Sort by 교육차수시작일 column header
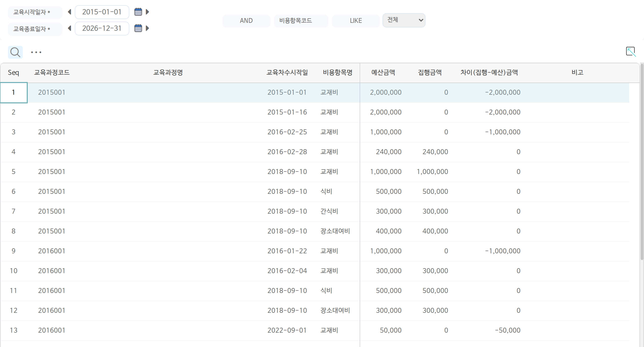Image resolution: width=644 pixels, height=347 pixels. pyautogui.click(x=287, y=73)
